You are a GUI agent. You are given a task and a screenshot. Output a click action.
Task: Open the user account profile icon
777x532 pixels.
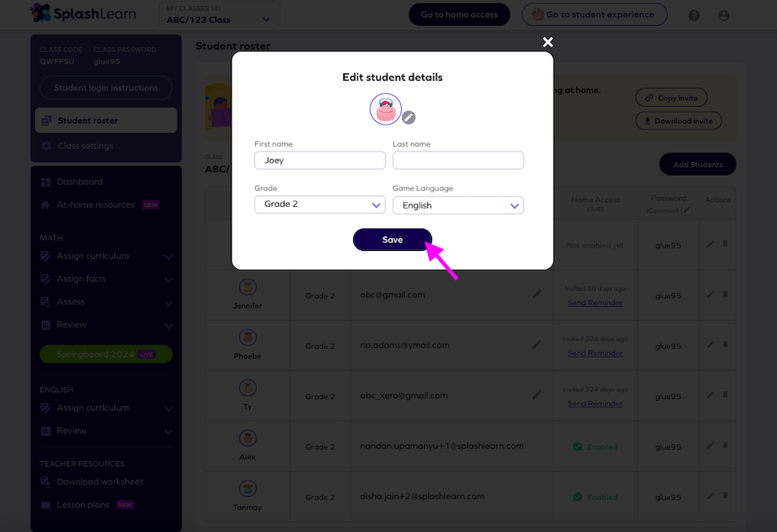click(723, 15)
